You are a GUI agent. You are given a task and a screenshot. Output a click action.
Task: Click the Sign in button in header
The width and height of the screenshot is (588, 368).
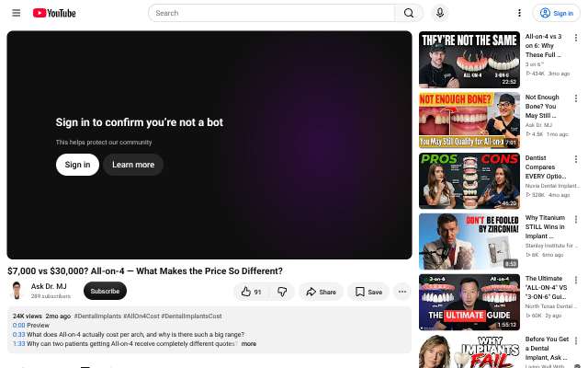point(556,13)
